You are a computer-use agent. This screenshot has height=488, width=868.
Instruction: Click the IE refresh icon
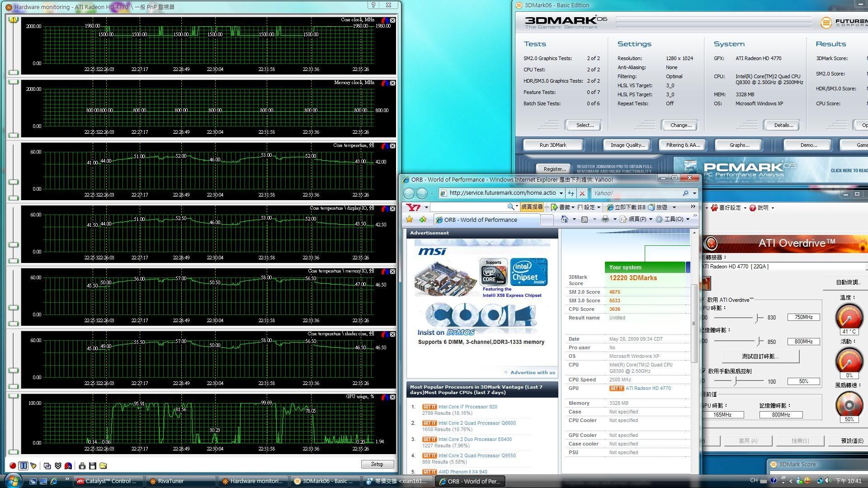pyautogui.click(x=571, y=193)
